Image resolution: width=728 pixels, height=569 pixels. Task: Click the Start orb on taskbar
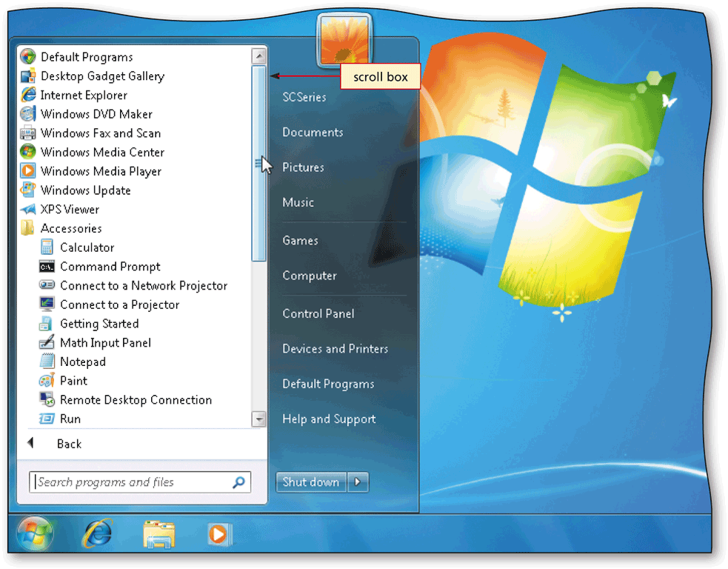[36, 533]
